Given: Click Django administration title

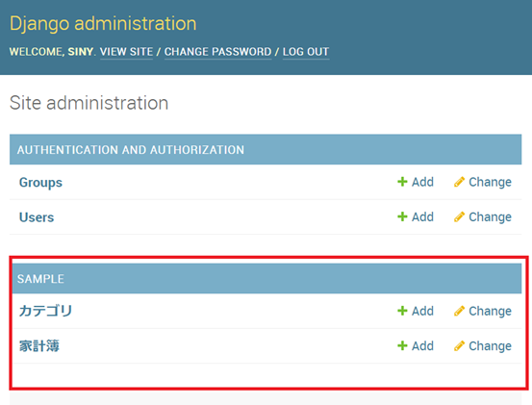Looking at the screenshot, I should pos(103,24).
